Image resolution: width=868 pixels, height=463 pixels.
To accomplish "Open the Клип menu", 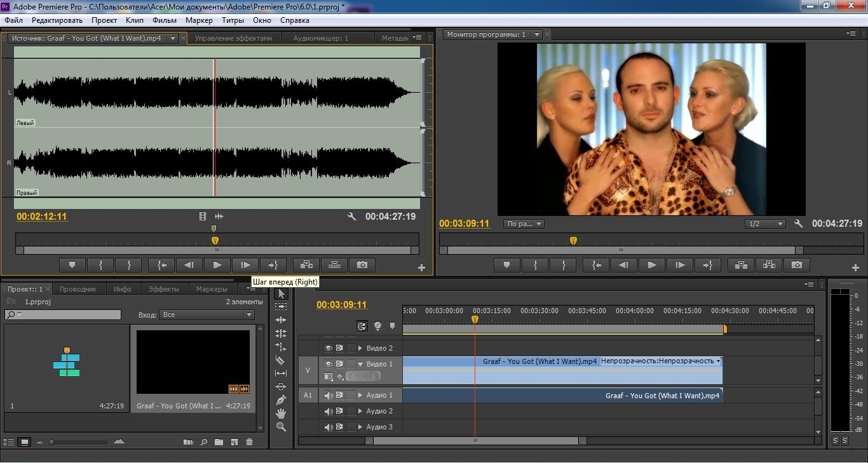I will pyautogui.click(x=134, y=20).
